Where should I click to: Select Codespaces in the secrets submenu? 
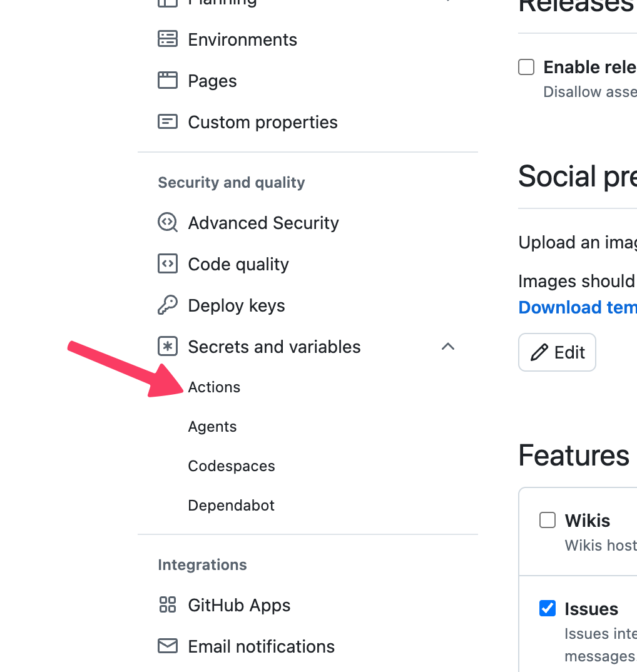point(232,466)
